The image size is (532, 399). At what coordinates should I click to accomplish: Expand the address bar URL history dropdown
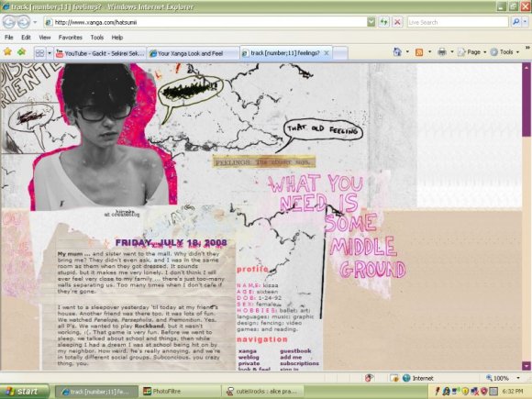tap(371, 22)
